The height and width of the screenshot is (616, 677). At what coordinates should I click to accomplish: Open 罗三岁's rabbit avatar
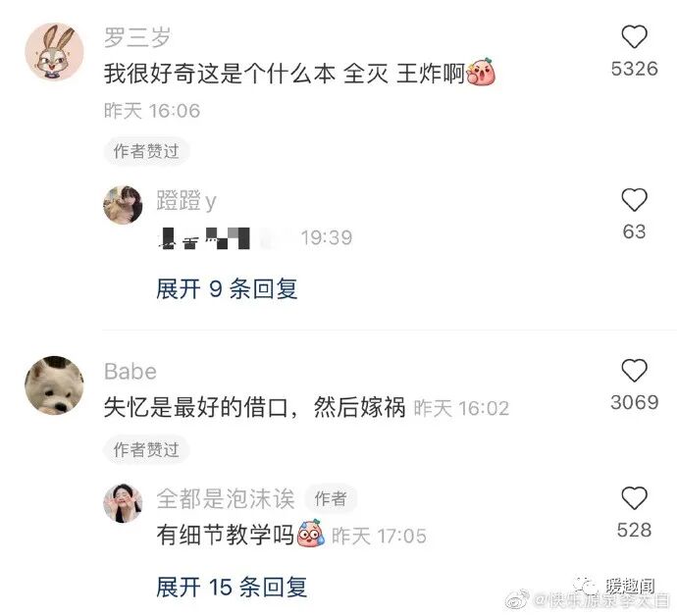[x=54, y=52]
